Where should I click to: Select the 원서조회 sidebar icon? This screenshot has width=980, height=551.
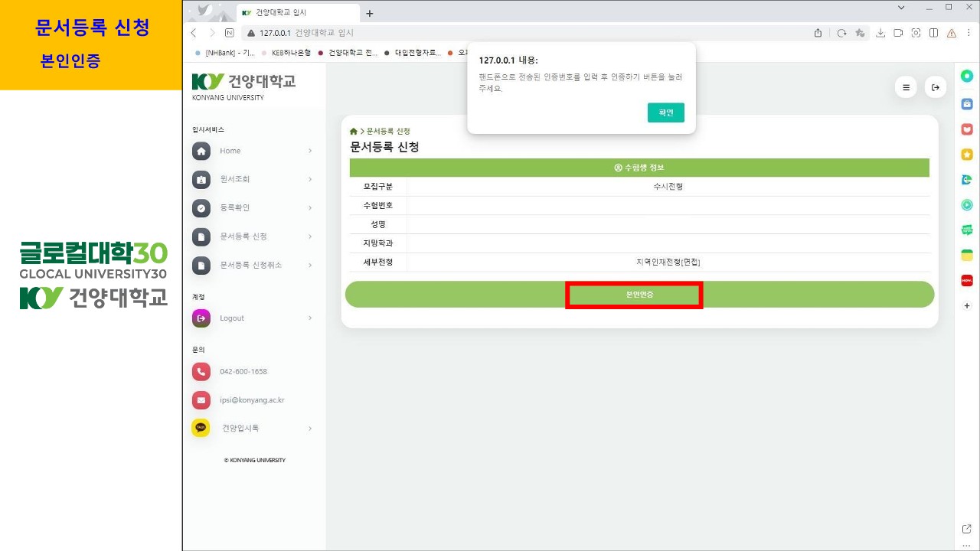201,179
